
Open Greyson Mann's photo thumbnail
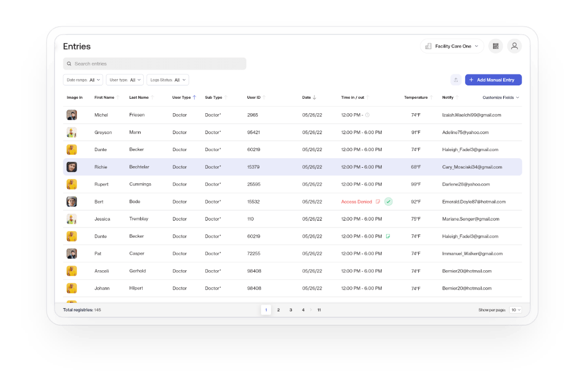point(72,132)
